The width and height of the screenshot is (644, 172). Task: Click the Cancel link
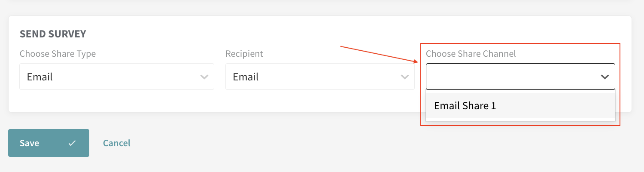pyautogui.click(x=117, y=143)
